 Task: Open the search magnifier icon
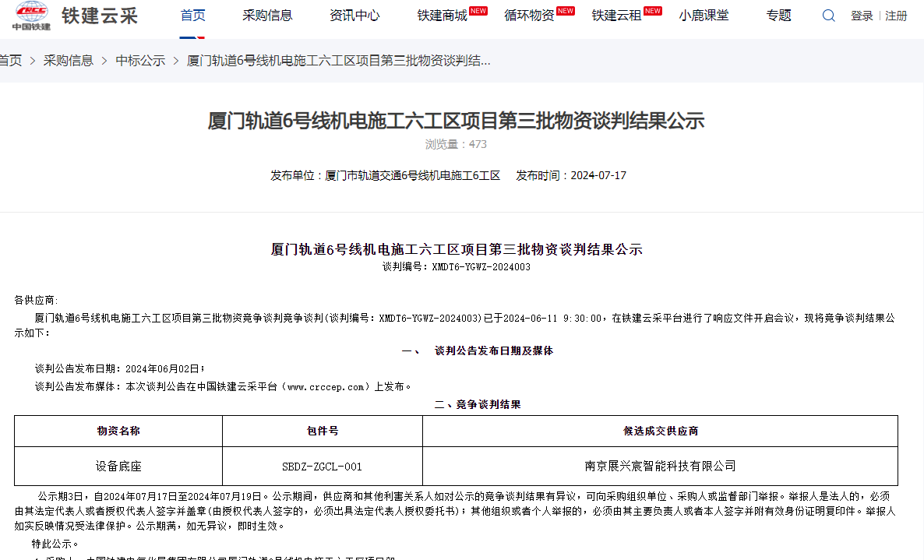(x=828, y=16)
